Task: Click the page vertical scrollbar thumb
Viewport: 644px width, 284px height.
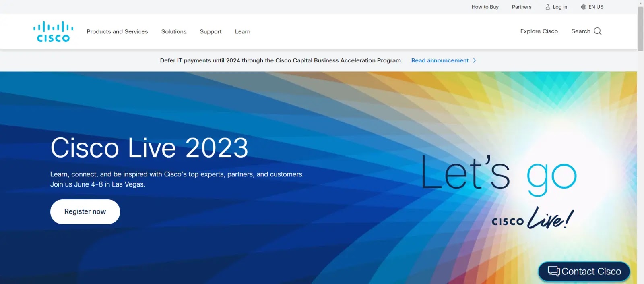Action: pyautogui.click(x=640, y=28)
